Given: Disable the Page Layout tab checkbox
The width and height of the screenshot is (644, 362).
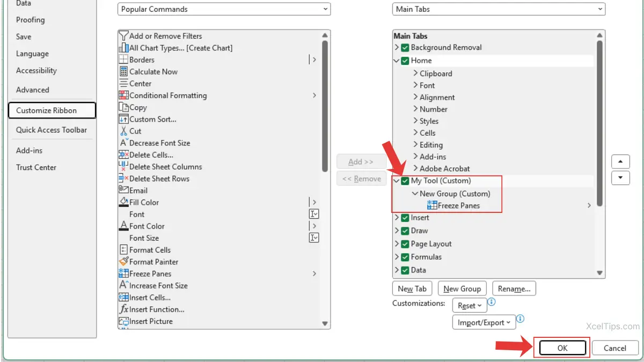Looking at the screenshot, I should coord(405,244).
